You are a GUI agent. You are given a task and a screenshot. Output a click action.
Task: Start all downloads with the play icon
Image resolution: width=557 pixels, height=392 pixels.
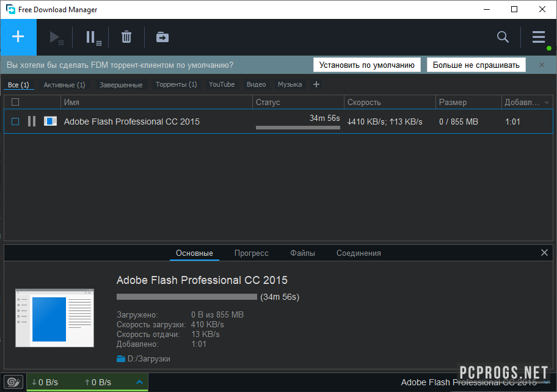tap(56, 38)
